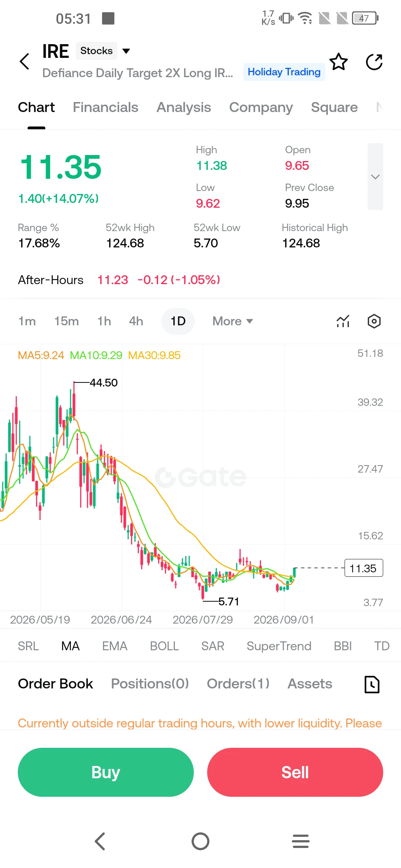The width and height of the screenshot is (401, 868).
Task: Tap the share icon in header
Action: (374, 62)
